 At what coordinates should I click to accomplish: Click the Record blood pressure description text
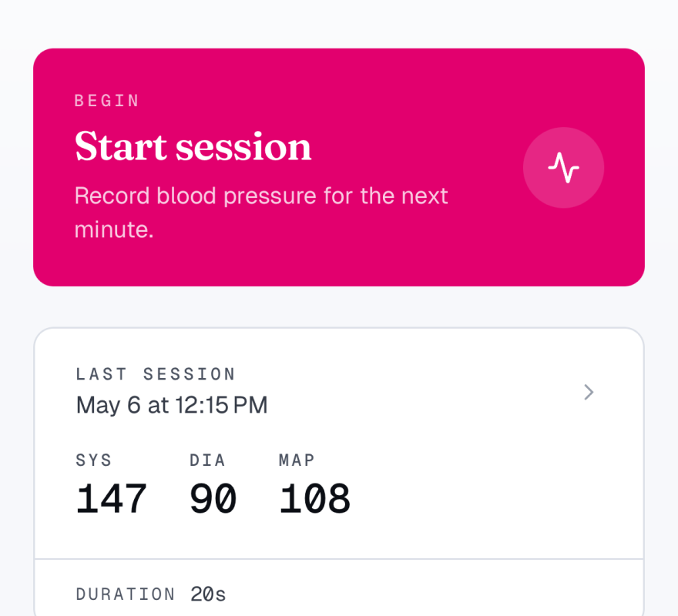[x=261, y=213]
